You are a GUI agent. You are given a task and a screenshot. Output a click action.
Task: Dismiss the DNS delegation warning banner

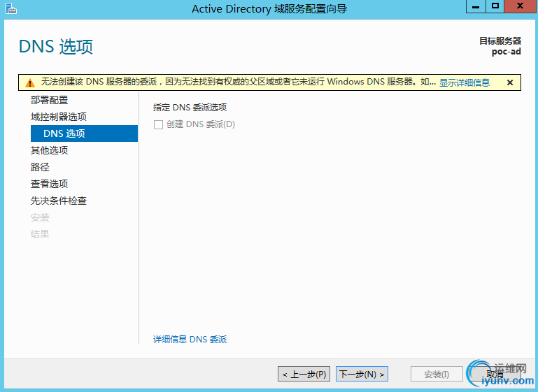click(510, 82)
